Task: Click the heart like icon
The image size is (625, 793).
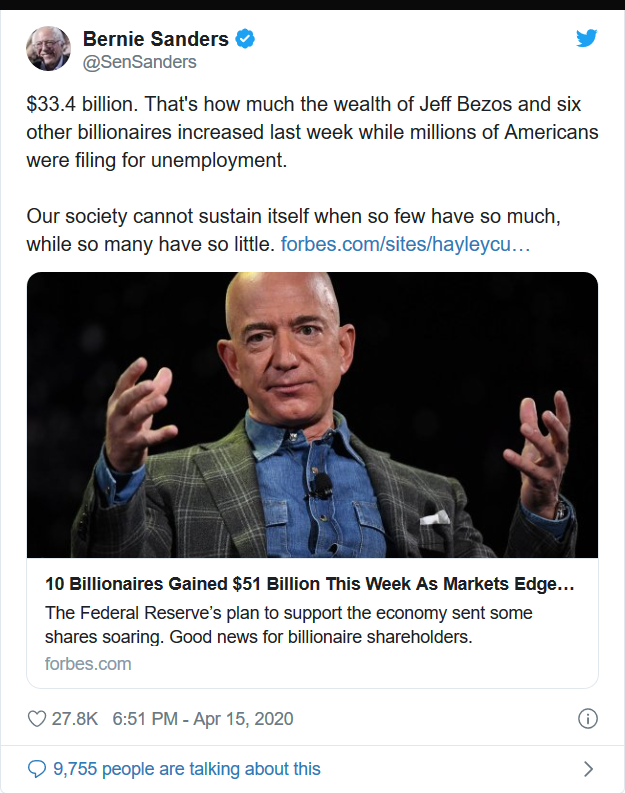Action: coord(37,719)
